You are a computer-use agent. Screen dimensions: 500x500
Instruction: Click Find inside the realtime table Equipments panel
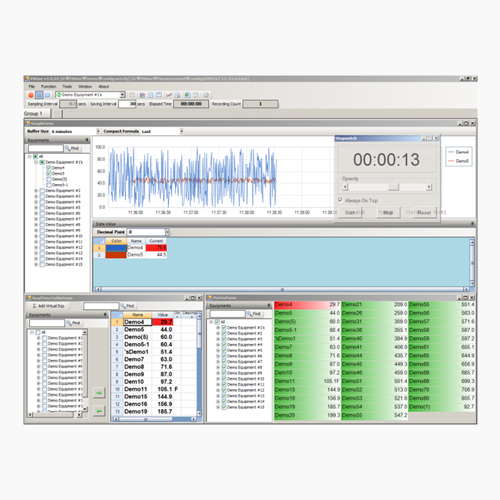(x=73, y=323)
